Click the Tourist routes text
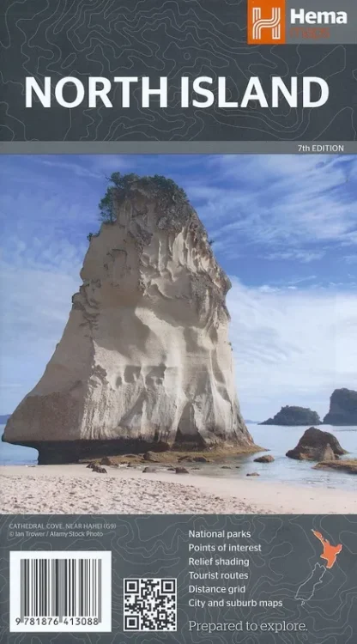 point(218,575)
